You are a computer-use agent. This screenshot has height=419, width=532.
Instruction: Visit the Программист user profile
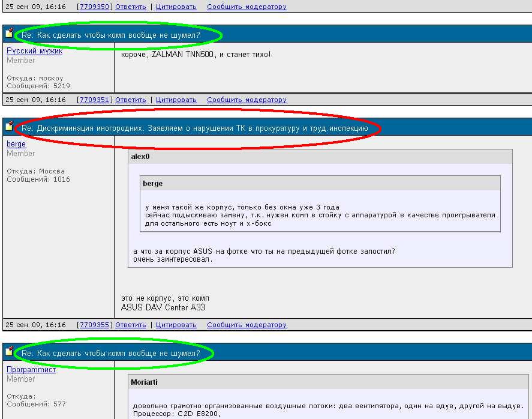pyautogui.click(x=31, y=370)
